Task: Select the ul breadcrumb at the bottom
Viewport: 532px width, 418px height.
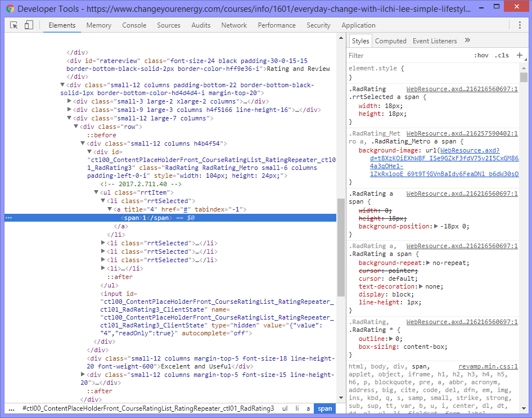Action: (x=285, y=408)
